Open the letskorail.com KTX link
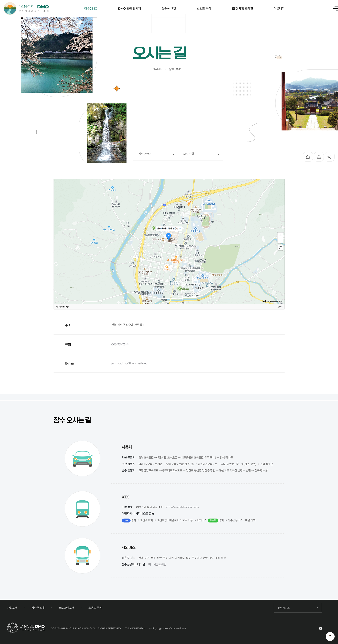The width and height of the screenshot is (338, 644). (x=182, y=507)
